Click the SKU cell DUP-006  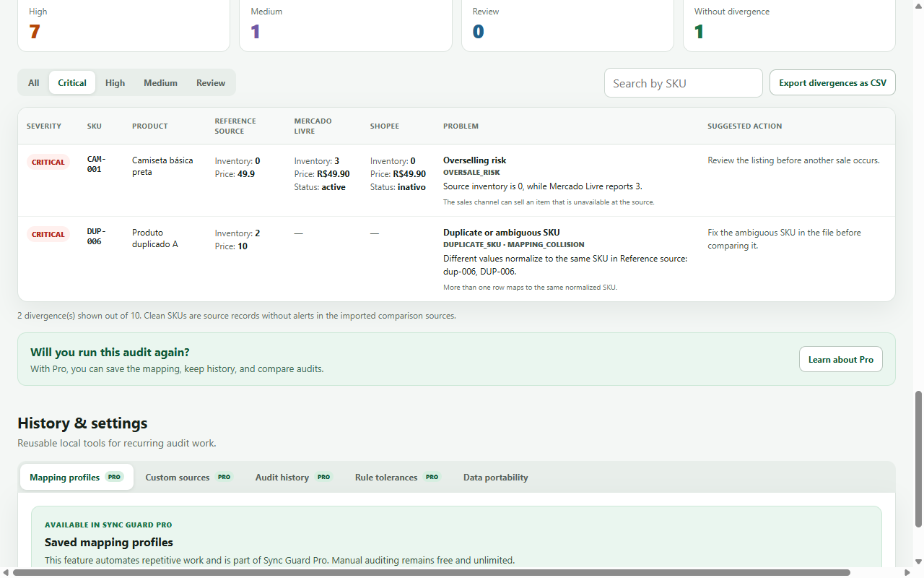[x=97, y=236]
